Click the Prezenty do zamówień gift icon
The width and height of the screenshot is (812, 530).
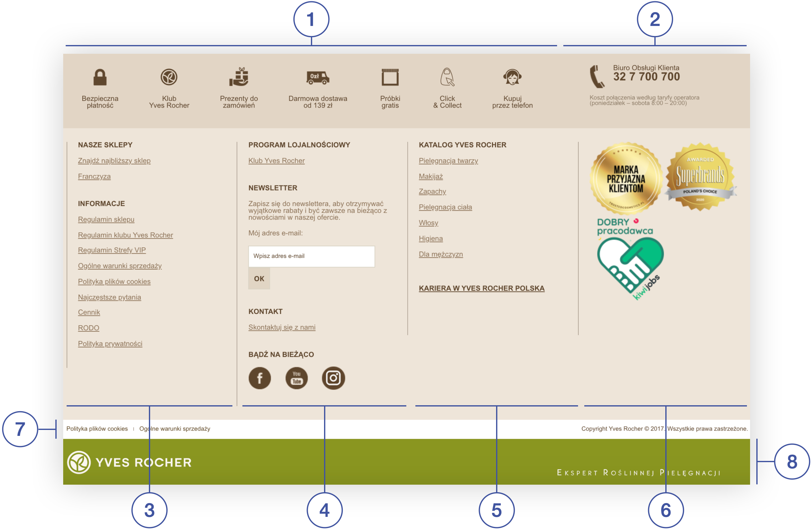(x=238, y=76)
